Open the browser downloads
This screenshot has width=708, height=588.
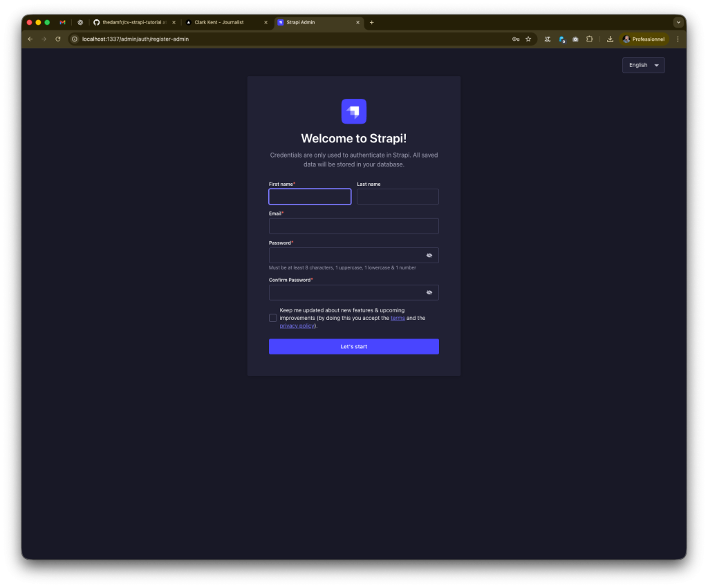click(x=610, y=39)
